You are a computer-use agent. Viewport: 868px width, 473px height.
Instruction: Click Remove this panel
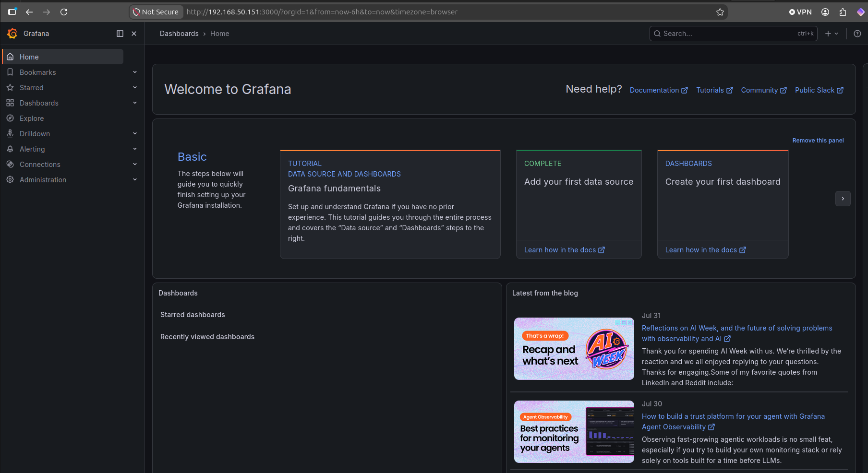coord(818,141)
